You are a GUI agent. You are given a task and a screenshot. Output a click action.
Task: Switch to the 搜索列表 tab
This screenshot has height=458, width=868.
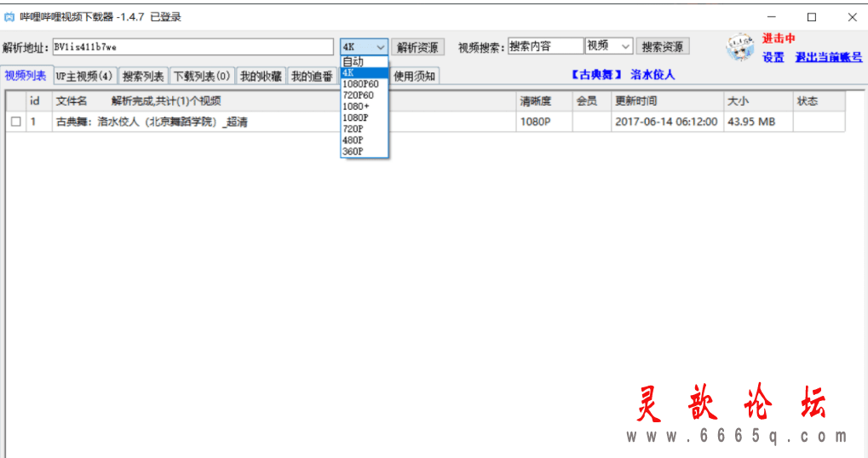143,77
